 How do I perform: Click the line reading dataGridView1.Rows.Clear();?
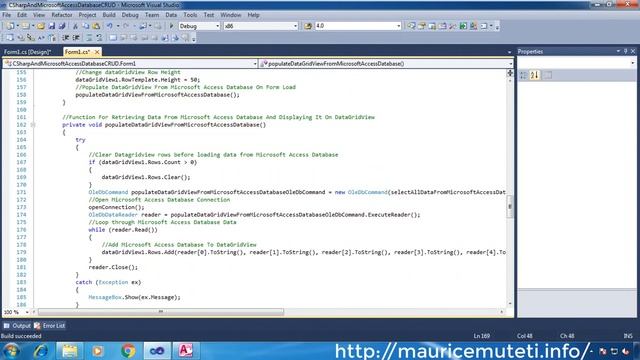(x=146, y=177)
